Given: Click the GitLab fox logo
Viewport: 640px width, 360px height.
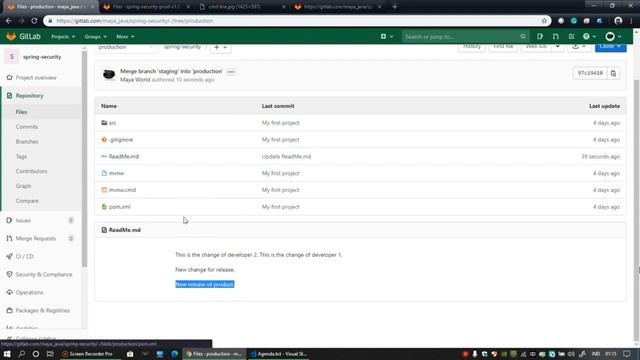Looking at the screenshot, I should point(11,36).
